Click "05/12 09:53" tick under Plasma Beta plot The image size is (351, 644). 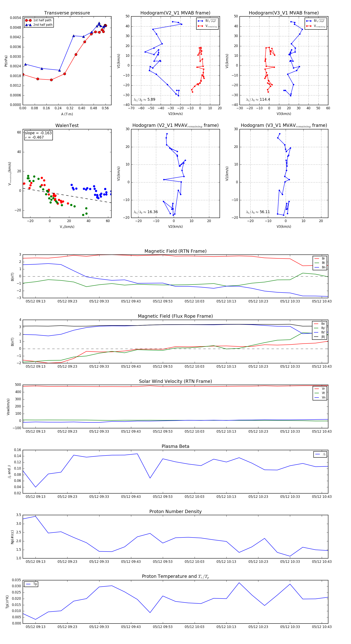tap(163, 496)
